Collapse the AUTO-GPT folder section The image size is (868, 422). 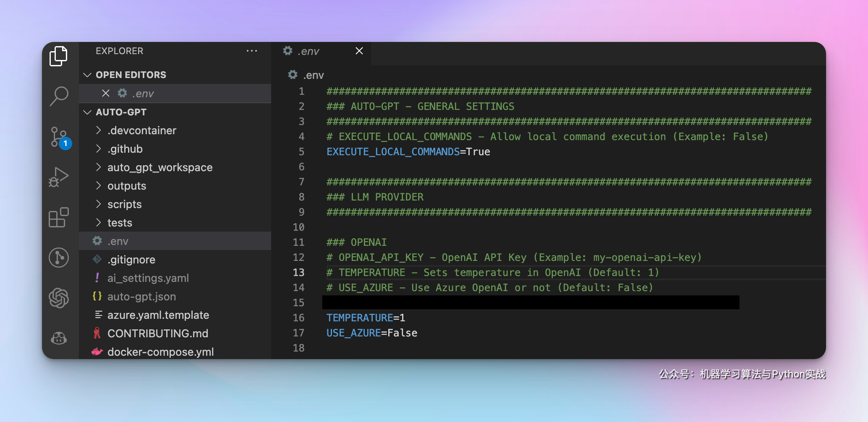click(87, 112)
